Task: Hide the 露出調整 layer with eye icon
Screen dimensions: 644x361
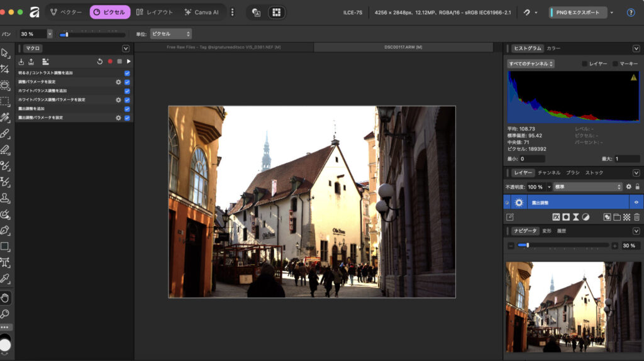Action: pyautogui.click(x=636, y=203)
